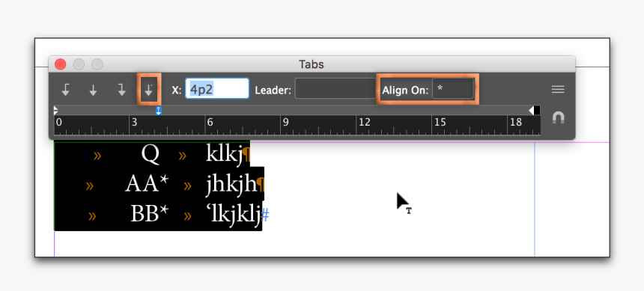The width and height of the screenshot is (644, 291).
Task: Close the Tabs panel with red button
Action: click(61, 64)
